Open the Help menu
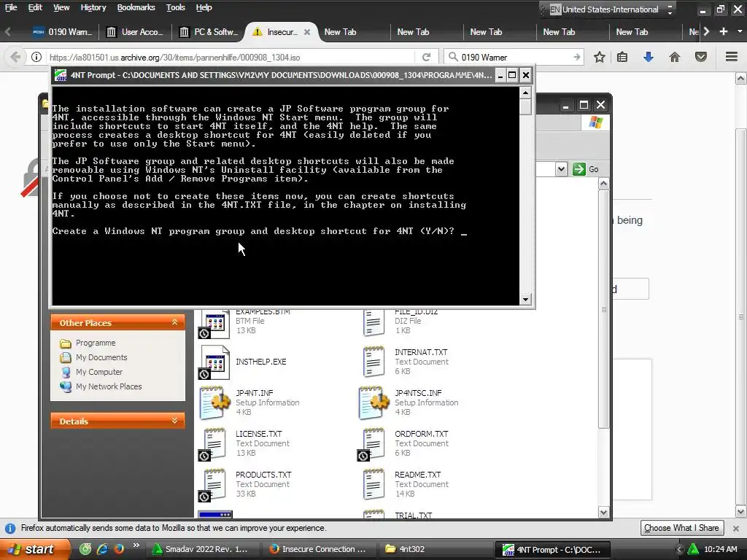 point(204,7)
